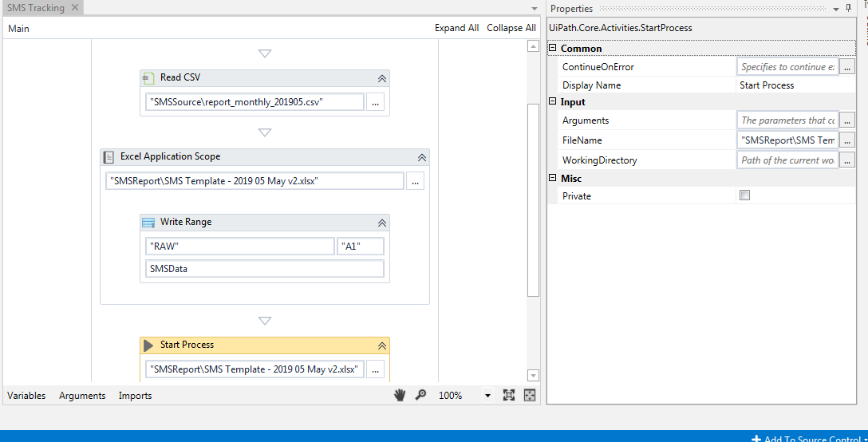Image resolution: width=868 pixels, height=442 pixels.
Task: Click the Write Range activity icon
Action: click(x=148, y=222)
